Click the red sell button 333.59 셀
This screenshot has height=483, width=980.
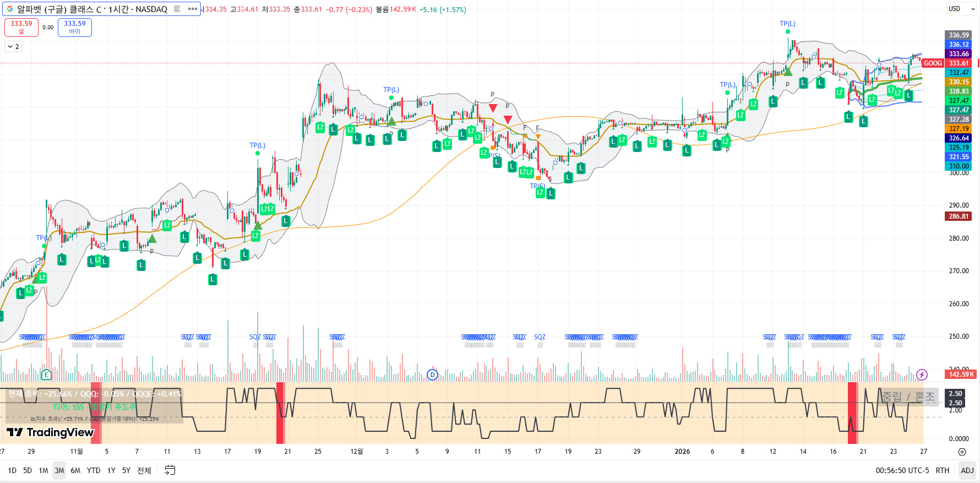[21, 27]
